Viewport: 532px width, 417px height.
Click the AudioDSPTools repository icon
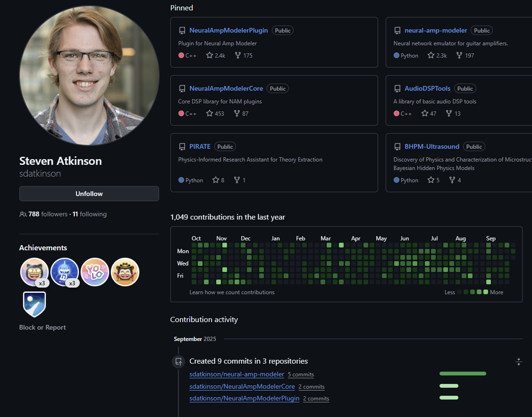pyautogui.click(x=397, y=89)
